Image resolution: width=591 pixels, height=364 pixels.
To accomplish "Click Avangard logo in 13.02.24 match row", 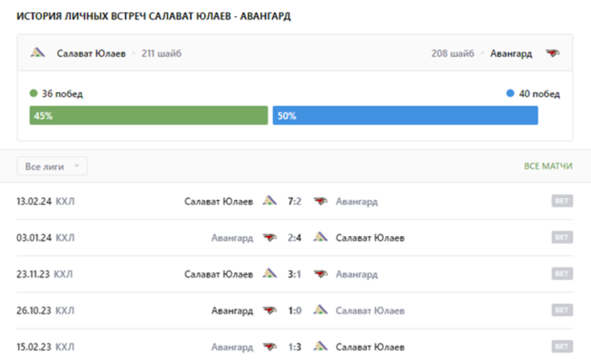I will [320, 201].
